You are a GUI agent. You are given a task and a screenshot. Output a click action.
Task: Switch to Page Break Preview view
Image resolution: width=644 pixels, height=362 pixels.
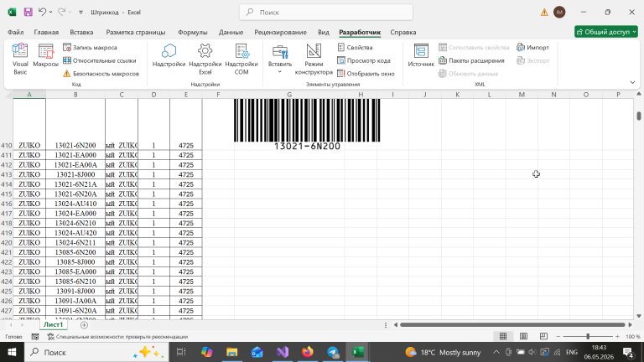(x=543, y=337)
